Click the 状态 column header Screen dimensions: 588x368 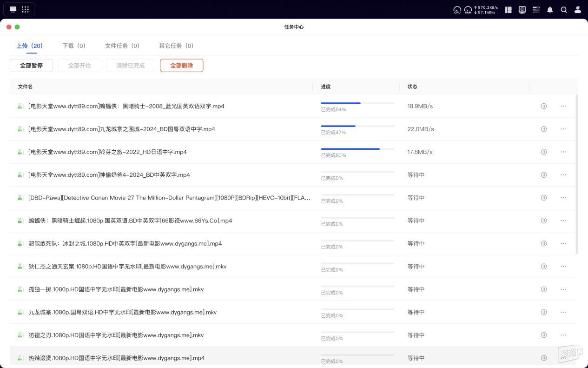click(412, 87)
